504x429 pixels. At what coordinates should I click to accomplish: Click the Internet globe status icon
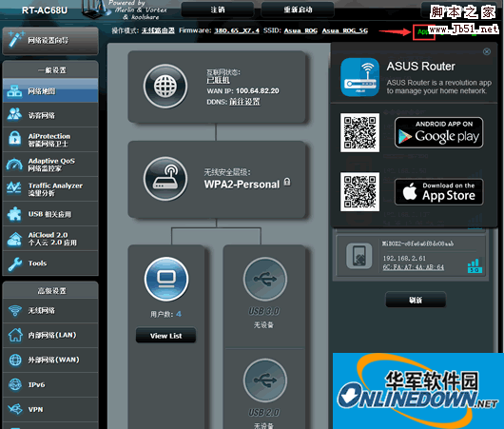coord(165,87)
